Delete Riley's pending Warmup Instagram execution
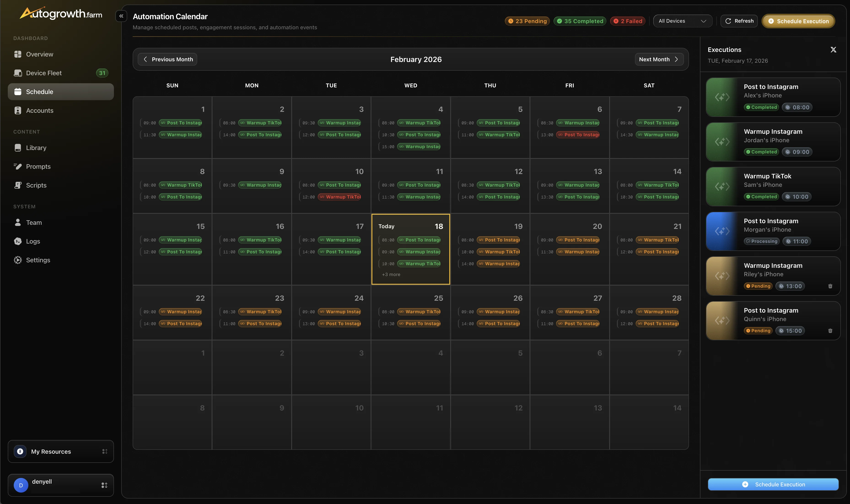Screen dimensions: 850x504 coord(830,286)
